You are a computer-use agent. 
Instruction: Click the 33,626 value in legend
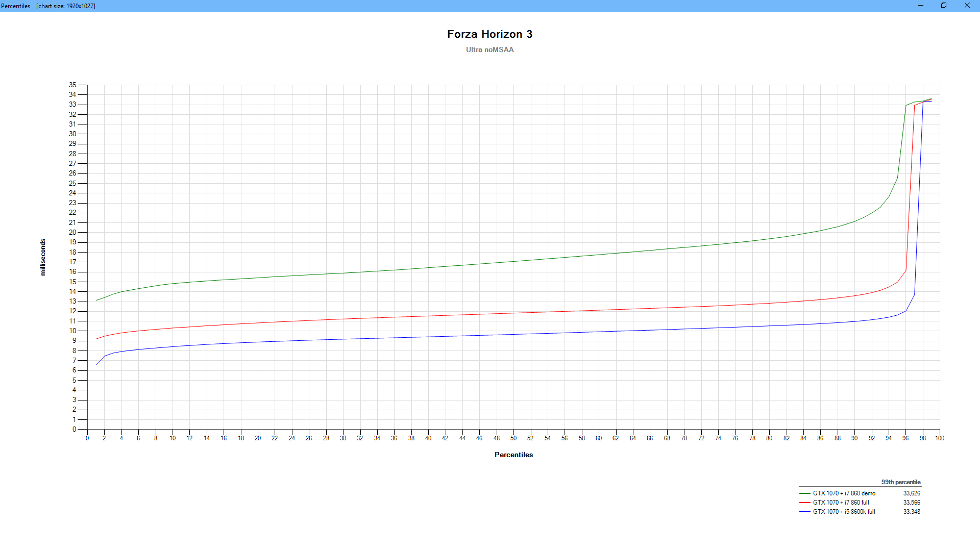click(x=912, y=493)
